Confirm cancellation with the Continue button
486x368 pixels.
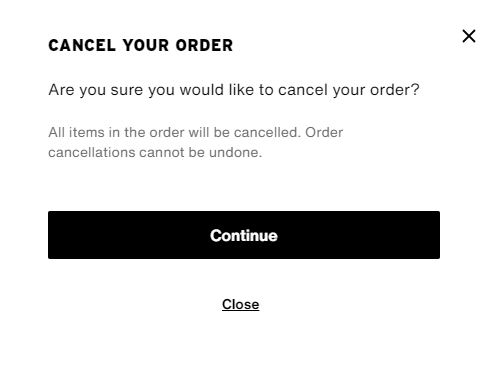(x=244, y=235)
